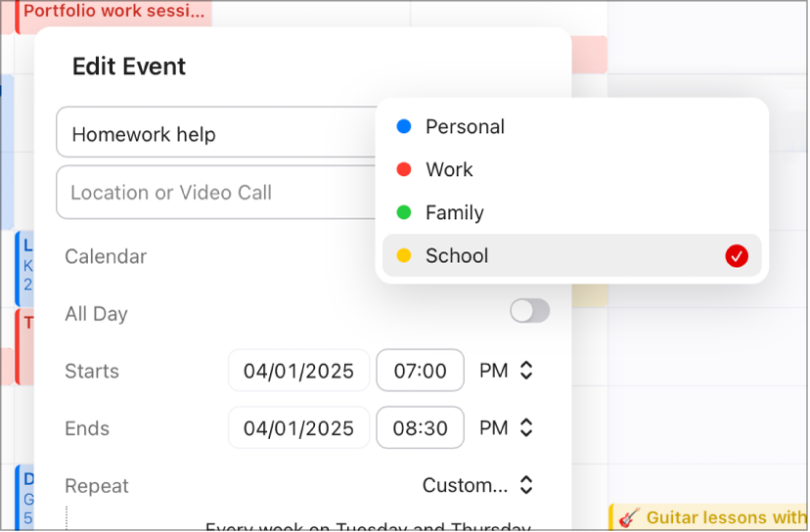The height and width of the screenshot is (532, 810).
Task: Select the Personal calendar option
Action: 465,127
